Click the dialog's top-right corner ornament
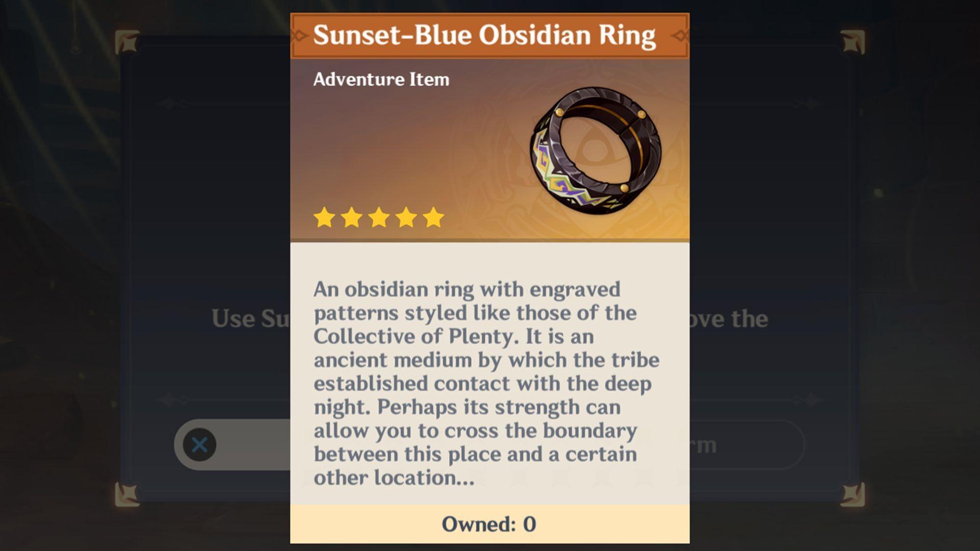 tap(852, 42)
